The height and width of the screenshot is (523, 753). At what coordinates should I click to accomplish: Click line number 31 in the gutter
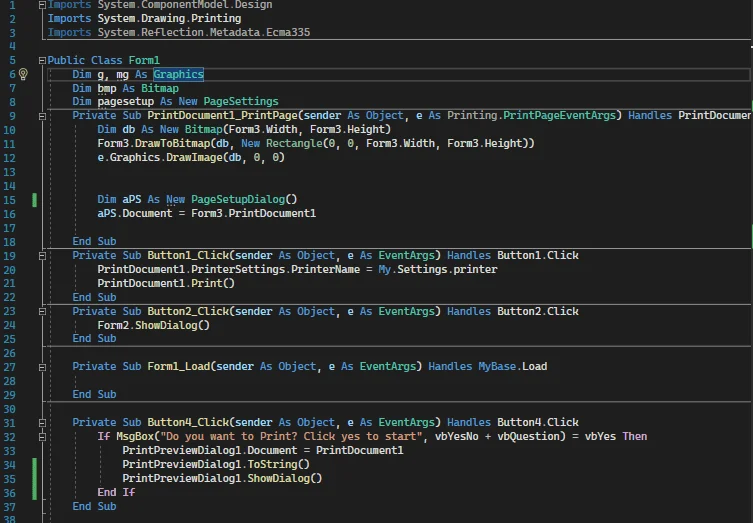click(x=10, y=423)
